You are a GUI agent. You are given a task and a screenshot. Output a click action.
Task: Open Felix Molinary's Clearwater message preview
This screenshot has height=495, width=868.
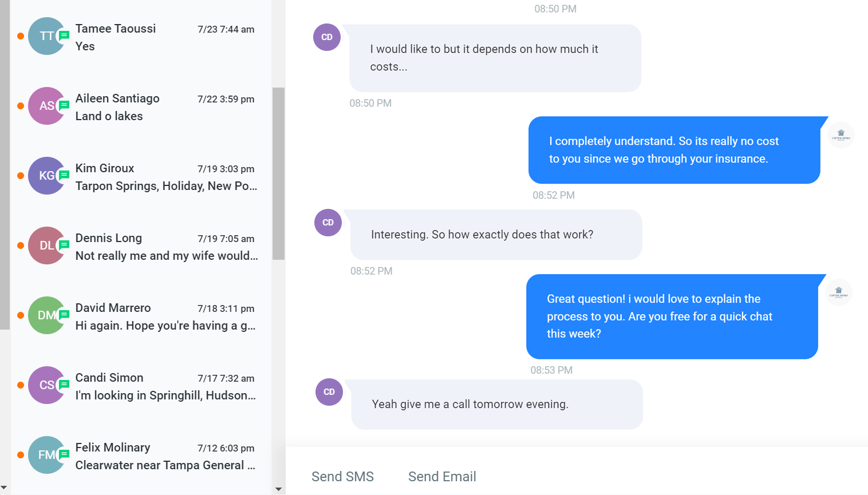(x=165, y=465)
